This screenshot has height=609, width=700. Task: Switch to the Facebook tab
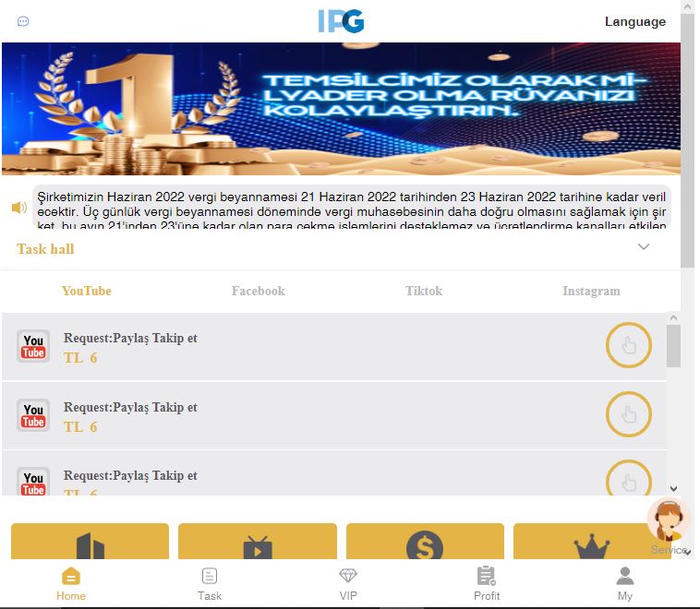[258, 291]
